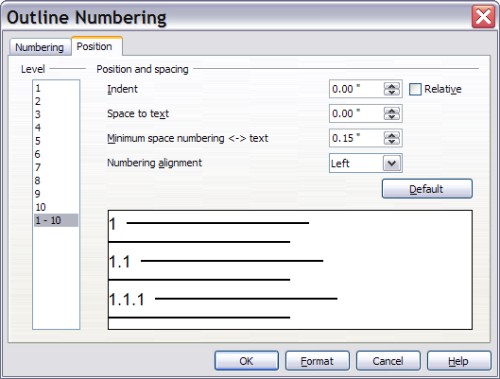Decrease Indent with the down arrow
Viewport: 500px width, 379px height.
392,92
